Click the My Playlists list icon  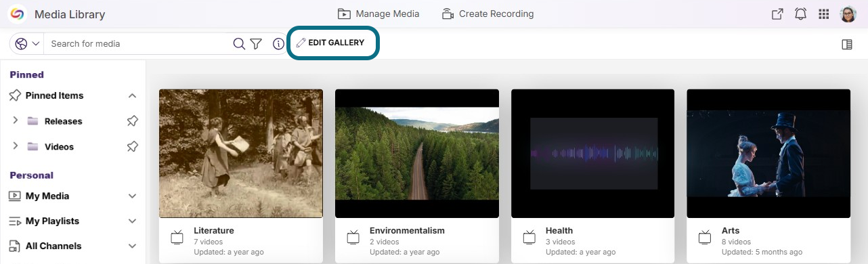click(x=15, y=221)
